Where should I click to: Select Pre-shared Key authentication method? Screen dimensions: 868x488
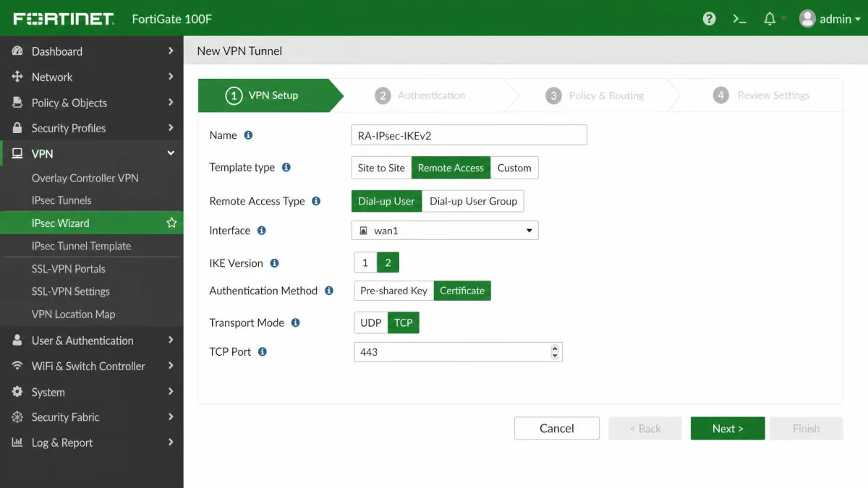pos(393,291)
